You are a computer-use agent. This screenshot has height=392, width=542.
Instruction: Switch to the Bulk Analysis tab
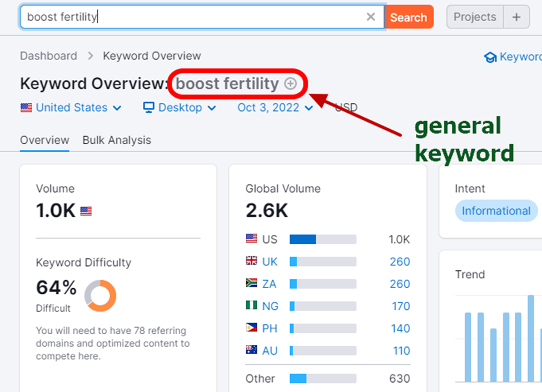click(x=117, y=140)
